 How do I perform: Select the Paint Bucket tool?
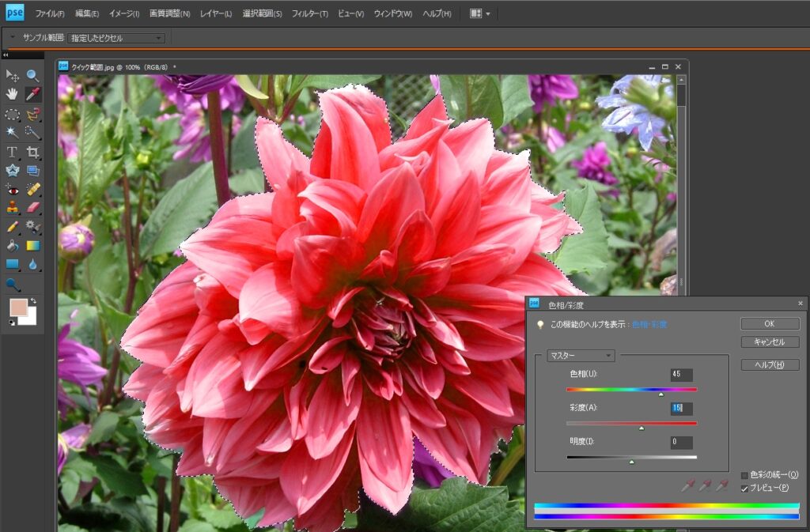pyautogui.click(x=13, y=245)
